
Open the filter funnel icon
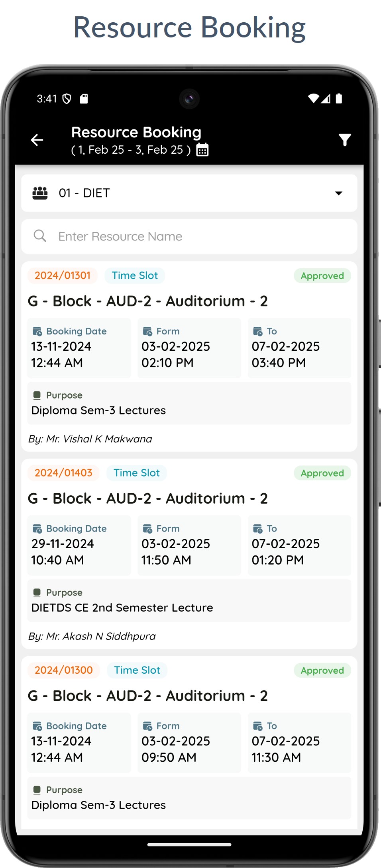(345, 140)
